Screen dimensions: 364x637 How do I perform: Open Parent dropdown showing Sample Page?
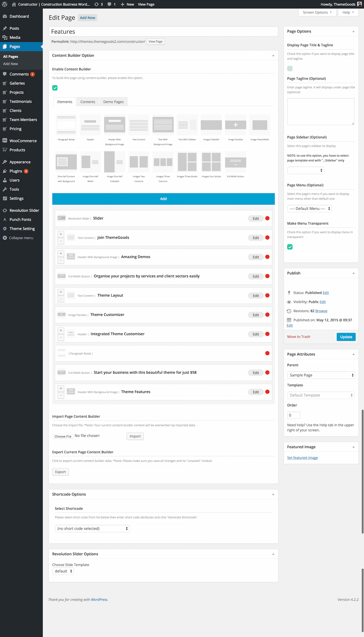321,375
